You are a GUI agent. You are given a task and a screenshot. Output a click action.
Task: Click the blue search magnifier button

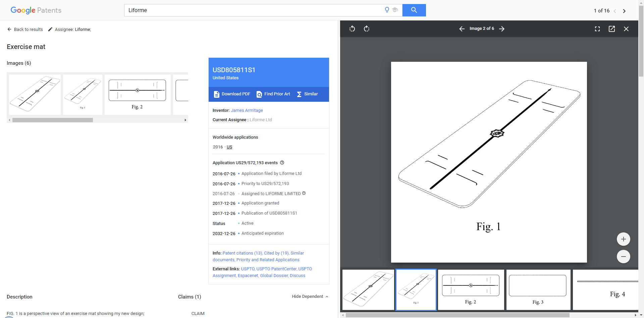pos(414,10)
